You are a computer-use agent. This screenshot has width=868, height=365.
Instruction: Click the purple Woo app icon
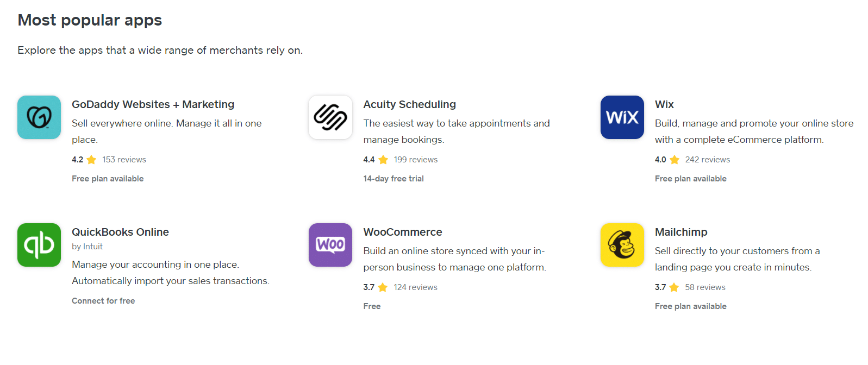330,245
